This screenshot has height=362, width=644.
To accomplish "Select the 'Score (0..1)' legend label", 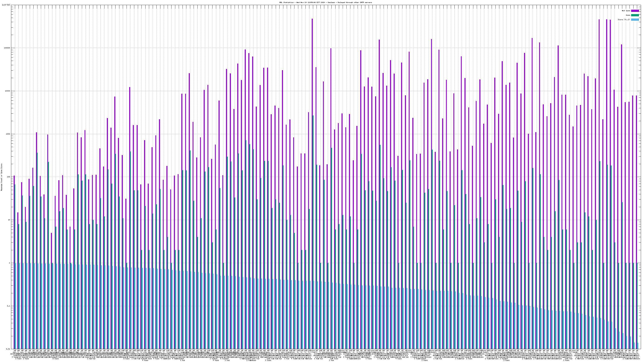I will 624,20.
